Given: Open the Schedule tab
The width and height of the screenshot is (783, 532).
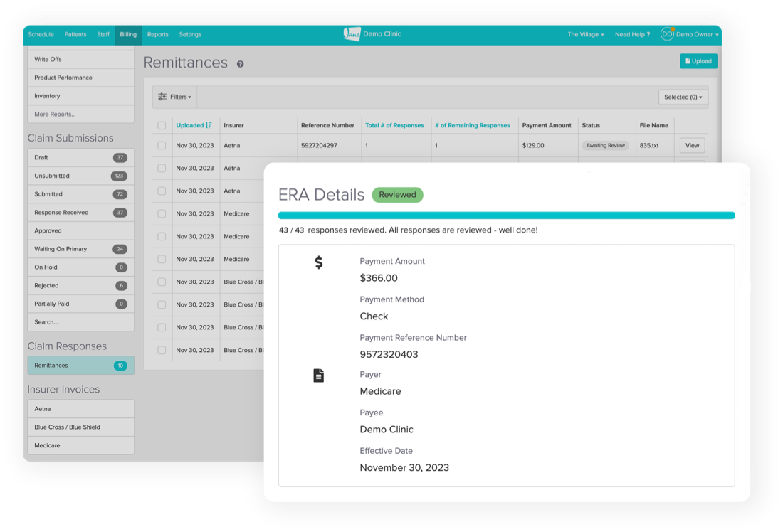Looking at the screenshot, I should pos(41,34).
